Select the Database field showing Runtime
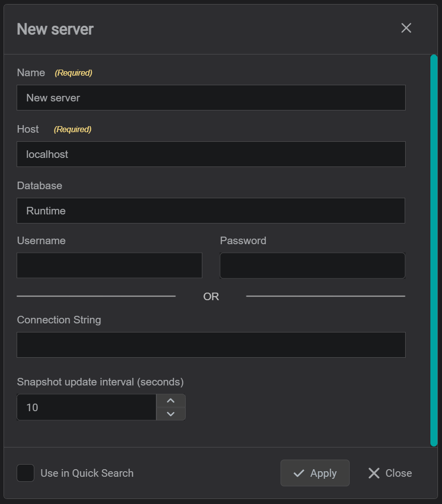Image resolution: width=442 pixels, height=504 pixels. pos(211,210)
